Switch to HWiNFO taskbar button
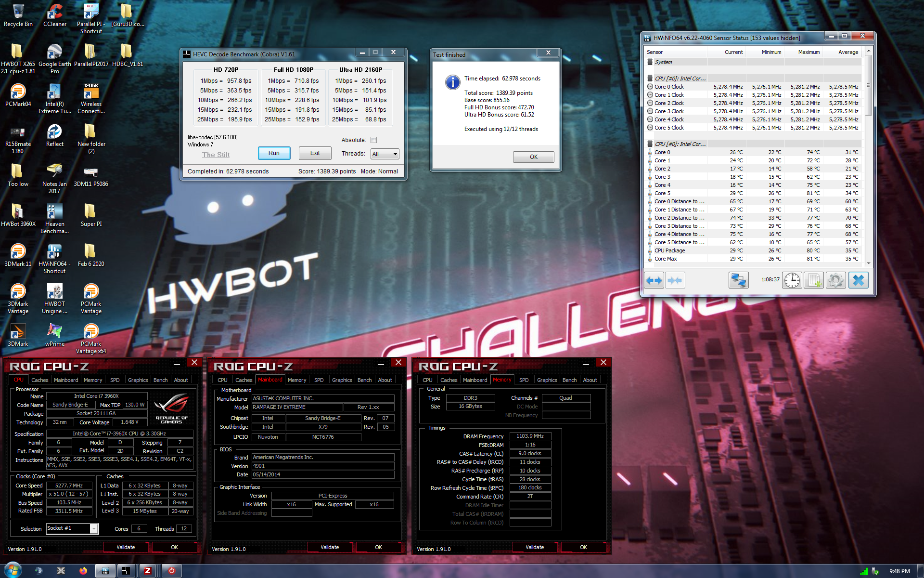Image resolution: width=924 pixels, height=578 pixels. pos(105,571)
